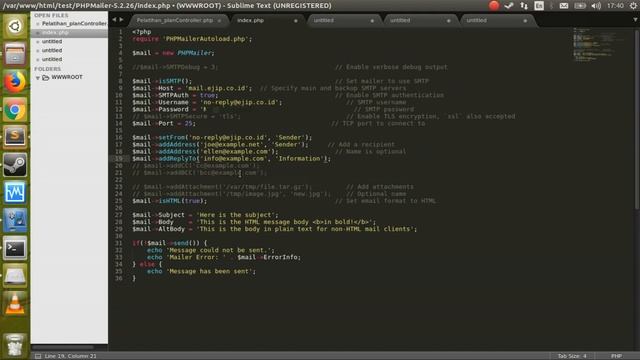Close the Pelatihan_planController.php tab
Viewport: 640px width, 360px height.
pos(219,20)
